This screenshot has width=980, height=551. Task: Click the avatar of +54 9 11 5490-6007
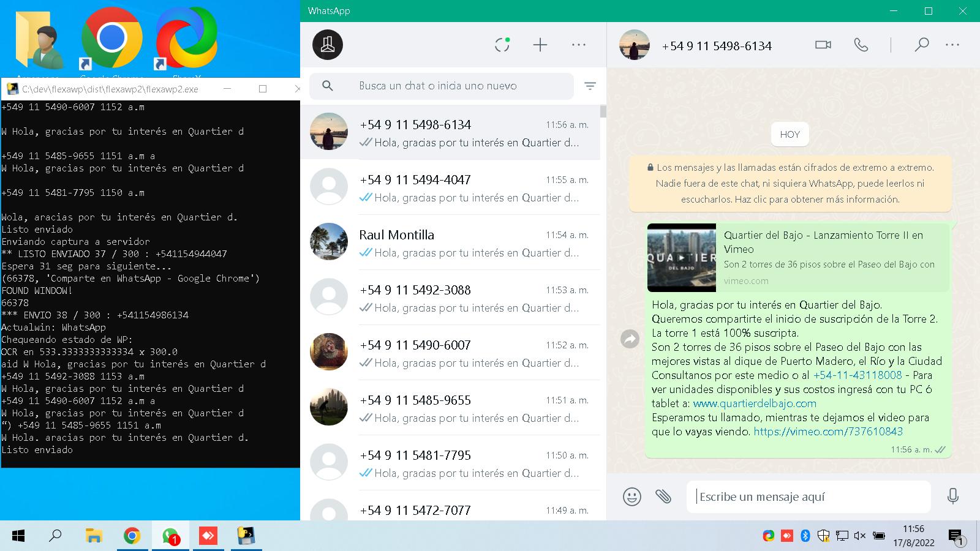coord(329,352)
